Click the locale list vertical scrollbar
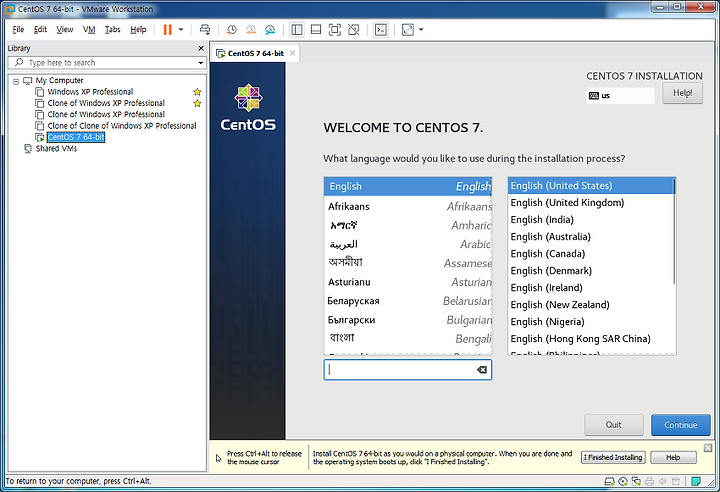This screenshot has width=720, height=492. click(674, 232)
